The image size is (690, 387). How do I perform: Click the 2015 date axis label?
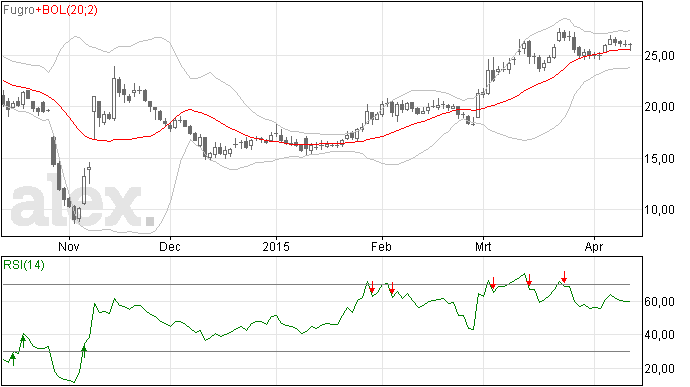tap(276, 247)
